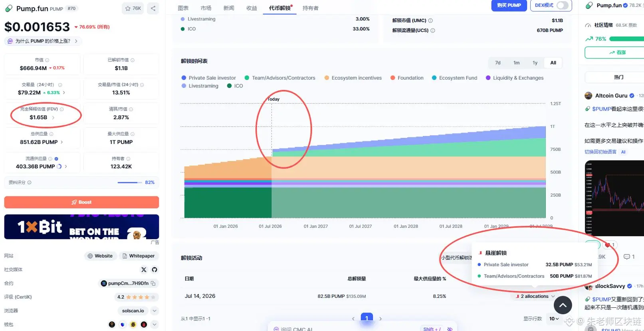Open the 1xBit advertisement banner
The height and width of the screenshot is (331, 644).
coord(81,227)
